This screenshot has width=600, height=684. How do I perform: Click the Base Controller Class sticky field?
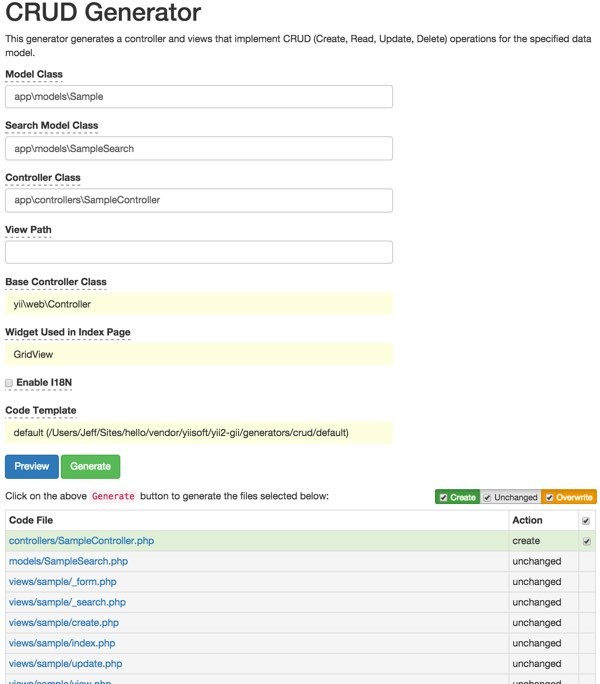coord(199,304)
